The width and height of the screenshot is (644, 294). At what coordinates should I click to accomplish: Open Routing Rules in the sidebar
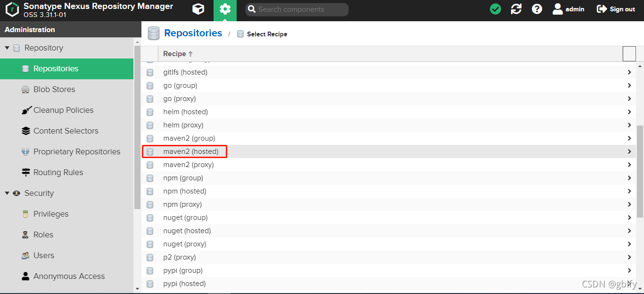66,173
